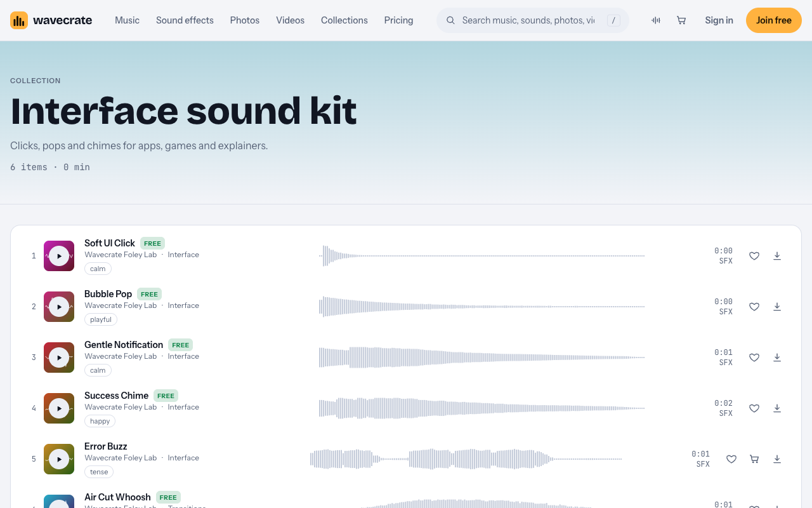This screenshot has width=812, height=508.
Task: Select the calm tag under Soft UI Click
Action: click(x=98, y=269)
